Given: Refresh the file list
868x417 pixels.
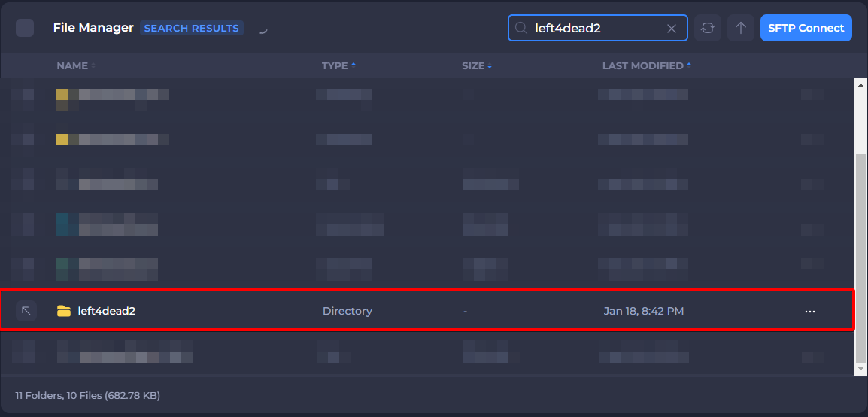Looking at the screenshot, I should (x=707, y=28).
